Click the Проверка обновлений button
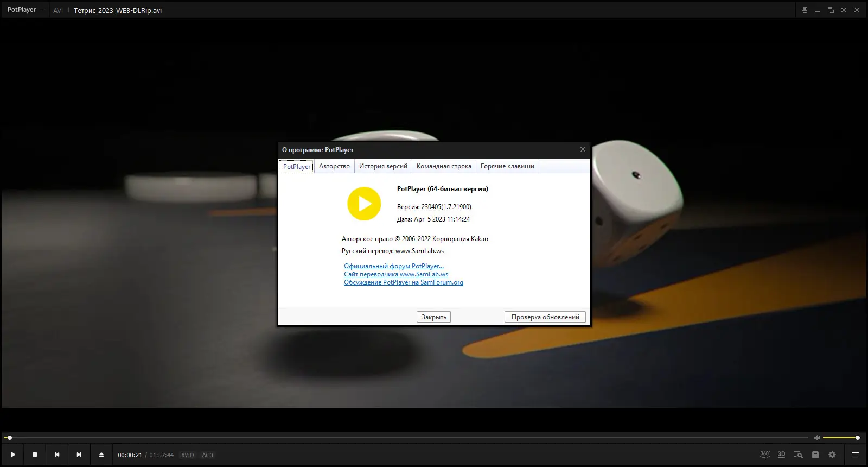This screenshot has width=868, height=467. pyautogui.click(x=545, y=317)
